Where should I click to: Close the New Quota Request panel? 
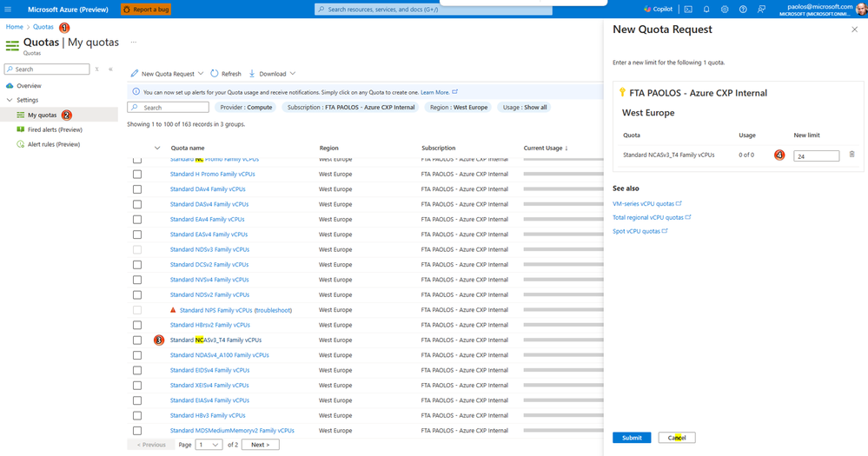click(x=854, y=30)
